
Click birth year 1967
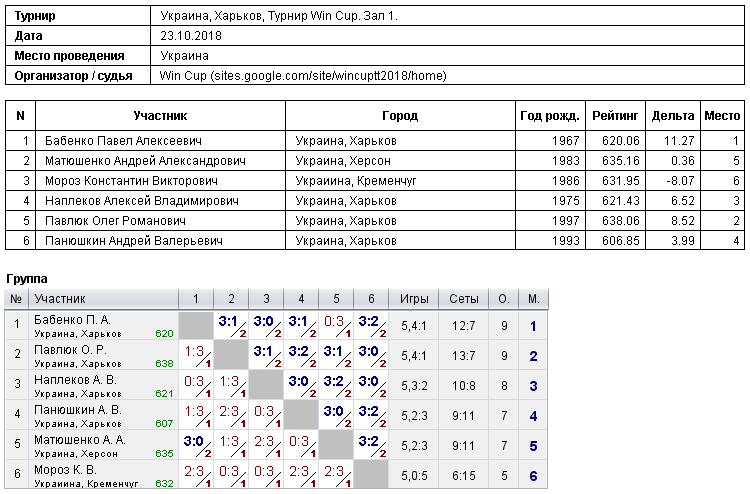(x=565, y=141)
